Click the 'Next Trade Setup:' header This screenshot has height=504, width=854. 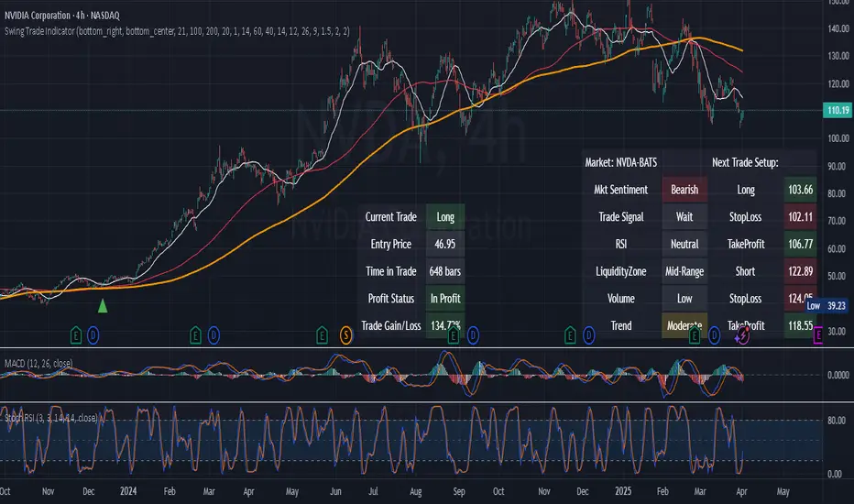pos(745,162)
